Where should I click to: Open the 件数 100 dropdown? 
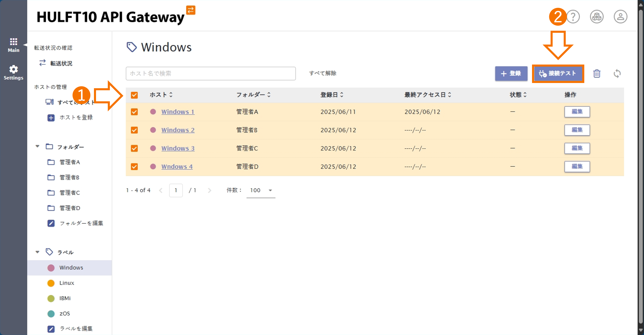click(261, 190)
